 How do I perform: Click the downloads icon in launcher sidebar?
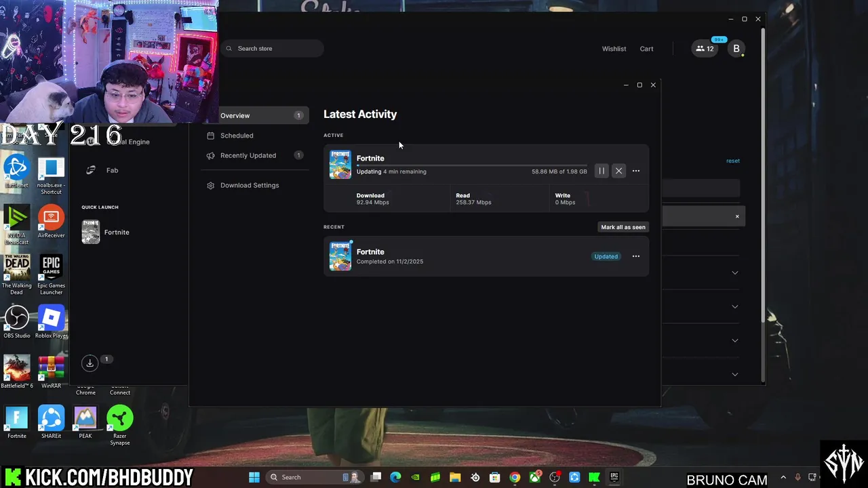click(90, 363)
